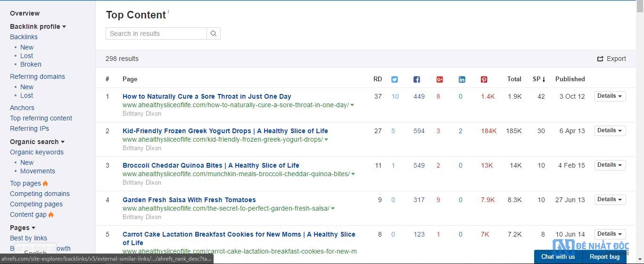The image size is (644, 264).
Task: Sort by Pinterest shares column icon
Action: pos(484,79)
